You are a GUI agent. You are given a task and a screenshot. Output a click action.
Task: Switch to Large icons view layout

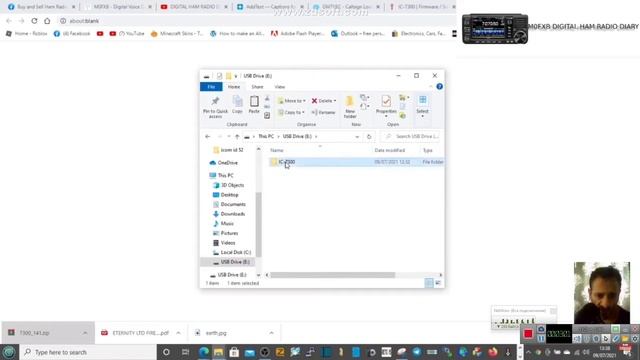point(438,283)
